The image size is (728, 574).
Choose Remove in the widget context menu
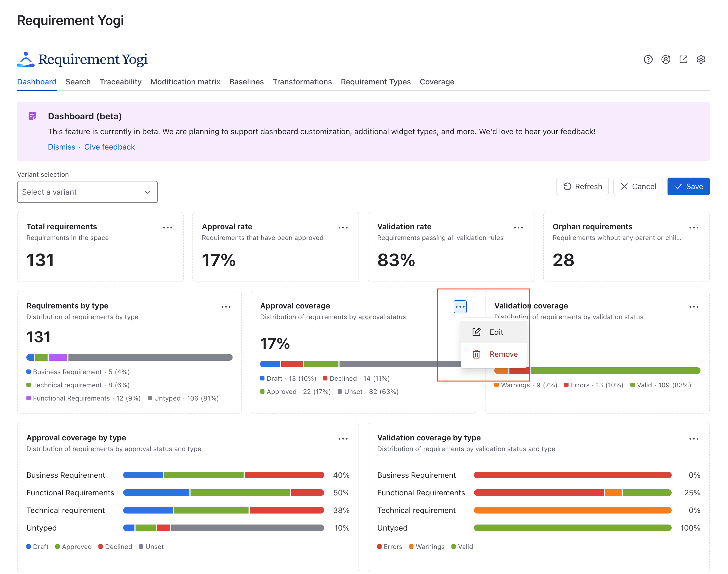[494, 354]
